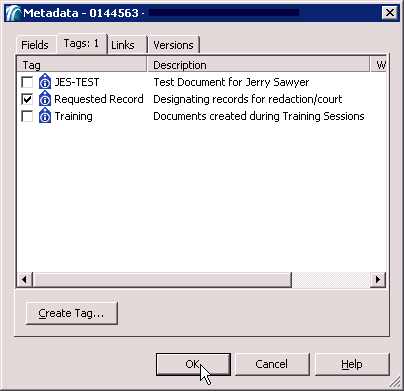404x391 pixels.
Task: Click the horizontal scrollbar thumb
Action: tap(162, 280)
